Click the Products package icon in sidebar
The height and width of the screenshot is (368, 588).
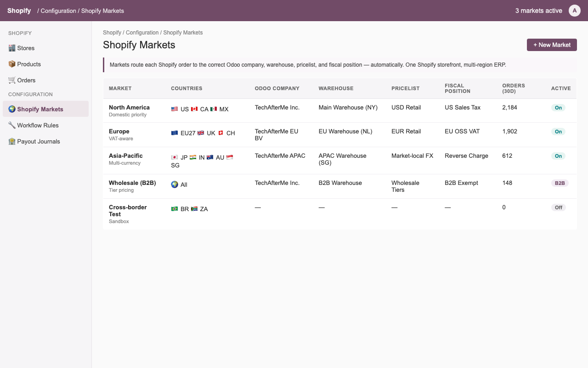point(12,64)
